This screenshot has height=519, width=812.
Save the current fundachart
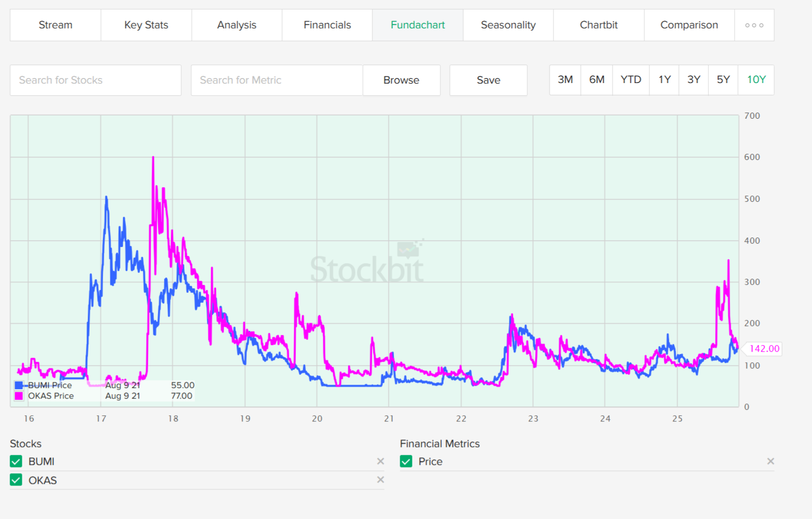click(x=488, y=80)
